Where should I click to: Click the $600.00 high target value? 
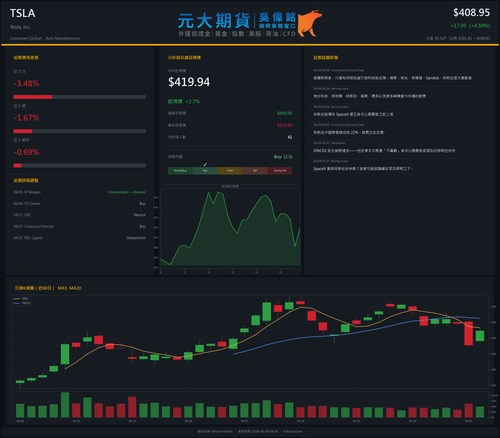coord(285,113)
